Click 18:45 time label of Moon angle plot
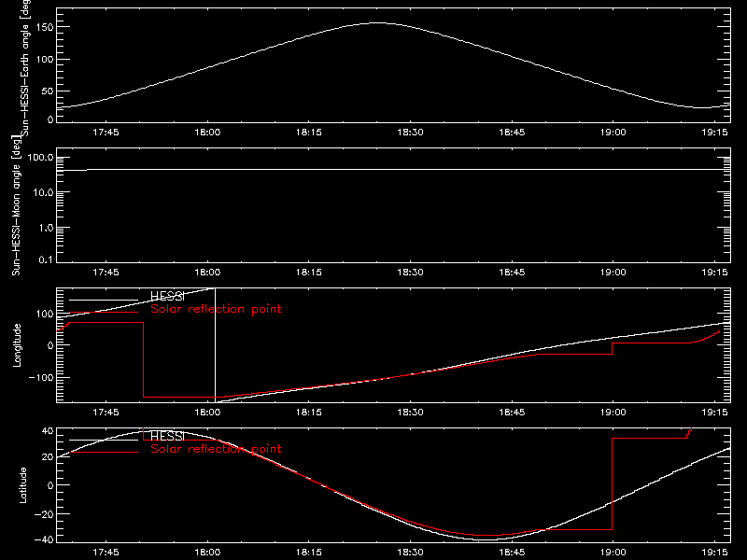Screen dimensions: 747x560 coord(512,273)
